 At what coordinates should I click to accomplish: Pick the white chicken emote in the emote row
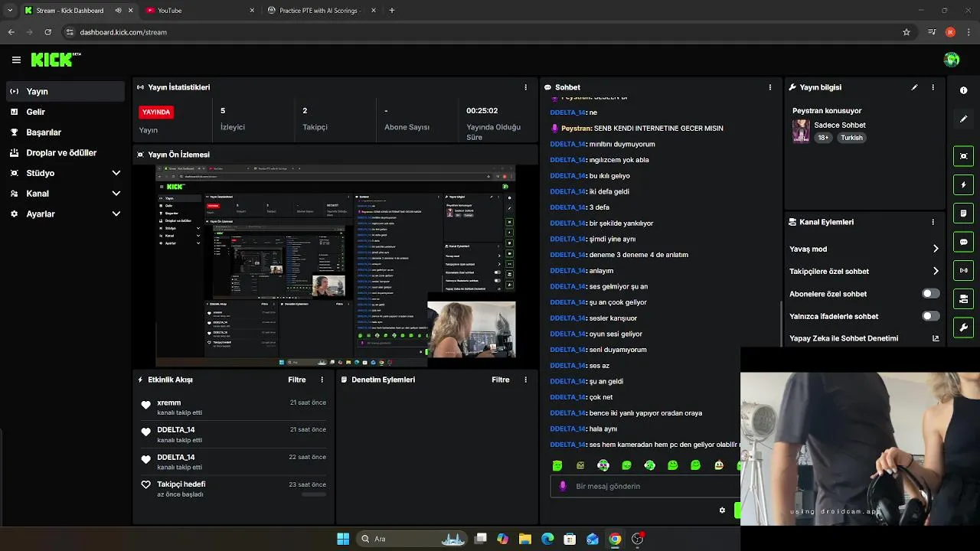719,465
